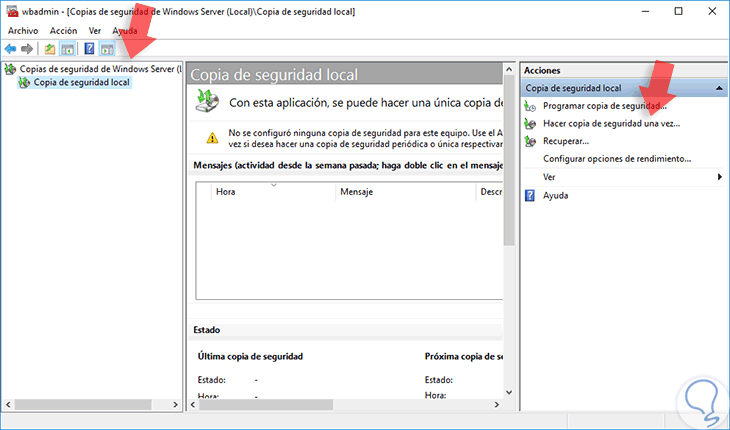Click the Ayuda question mark icon in Acciones
The height and width of the screenshot is (430, 730).
[x=530, y=195]
